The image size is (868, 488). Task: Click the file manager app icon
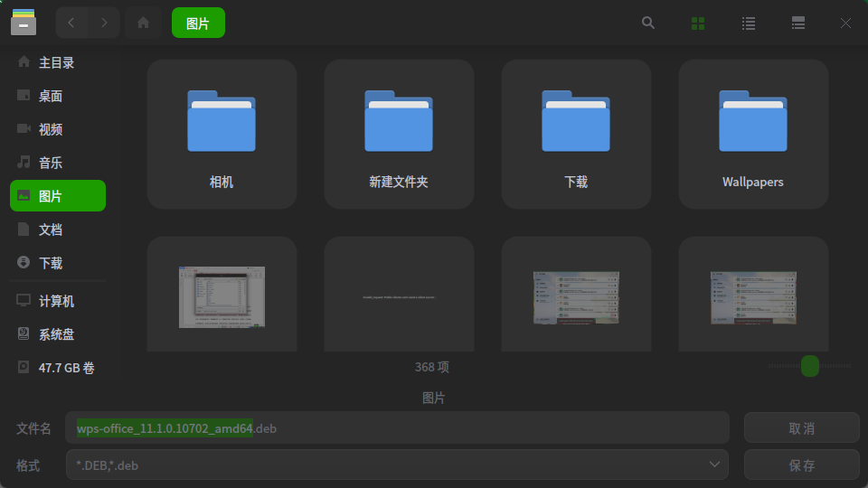(x=24, y=22)
